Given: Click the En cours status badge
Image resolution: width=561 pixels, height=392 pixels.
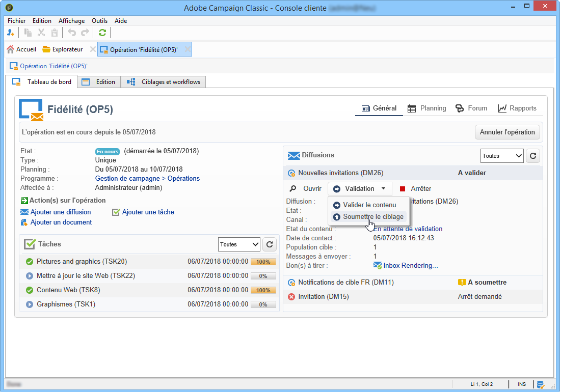Looking at the screenshot, I should coord(108,152).
